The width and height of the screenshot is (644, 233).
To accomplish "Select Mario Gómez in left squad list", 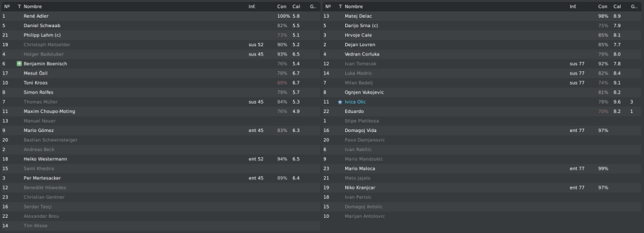I will (x=38, y=131).
